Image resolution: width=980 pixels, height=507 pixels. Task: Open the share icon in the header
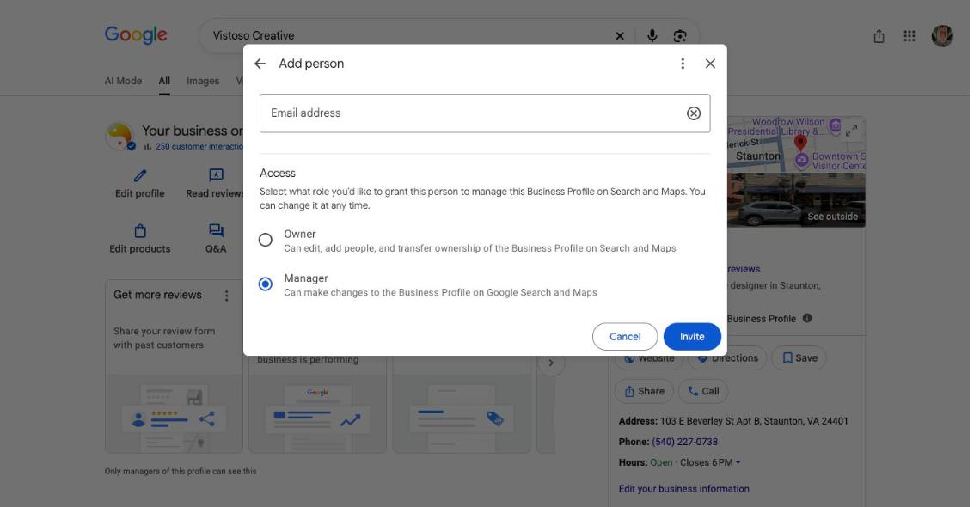879,36
